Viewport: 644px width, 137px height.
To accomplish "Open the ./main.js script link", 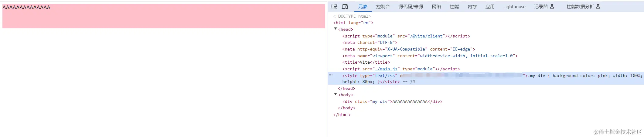I will pos(386,69).
